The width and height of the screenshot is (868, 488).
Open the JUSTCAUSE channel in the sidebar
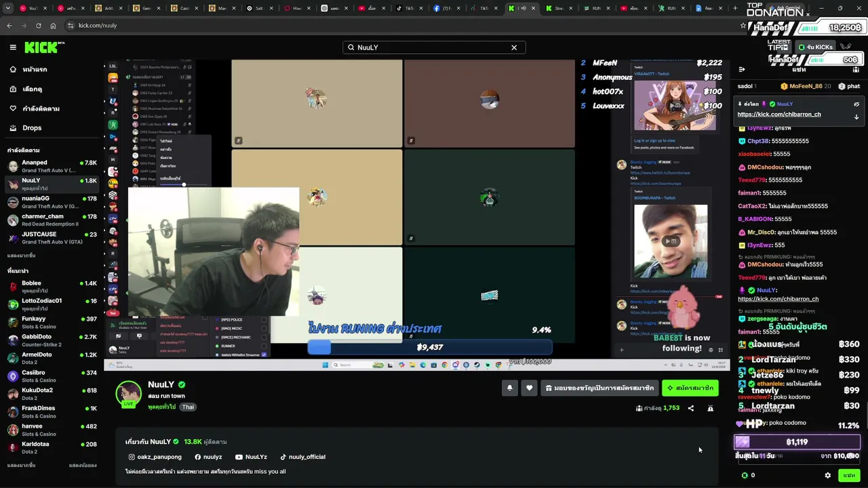(52, 238)
